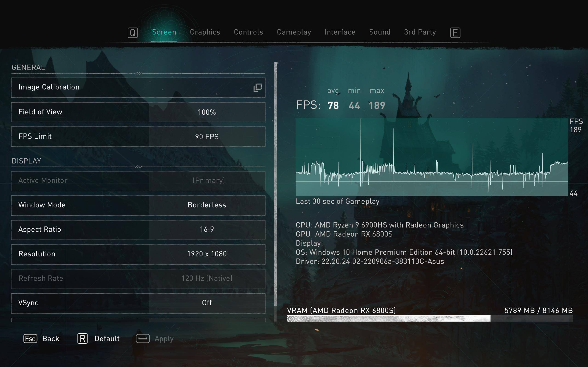Click the E next-tab key icon
Viewport: 588px width, 367px height.
point(455,33)
